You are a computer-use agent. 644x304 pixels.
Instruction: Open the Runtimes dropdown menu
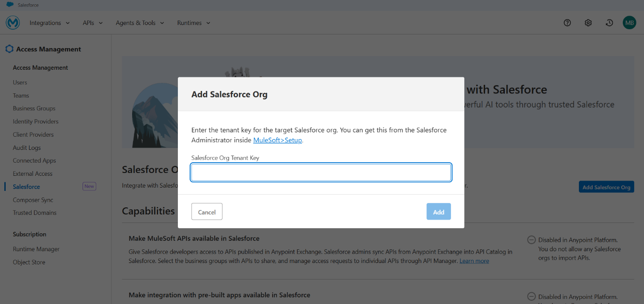pos(193,23)
